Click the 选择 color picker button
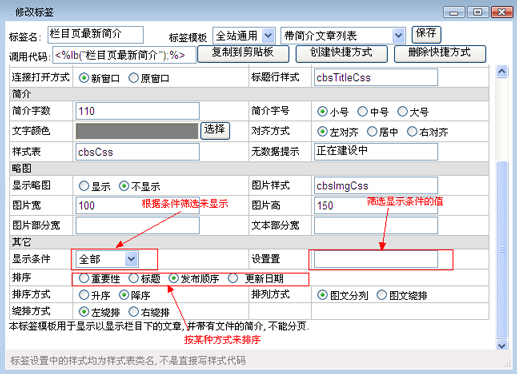 [x=215, y=130]
